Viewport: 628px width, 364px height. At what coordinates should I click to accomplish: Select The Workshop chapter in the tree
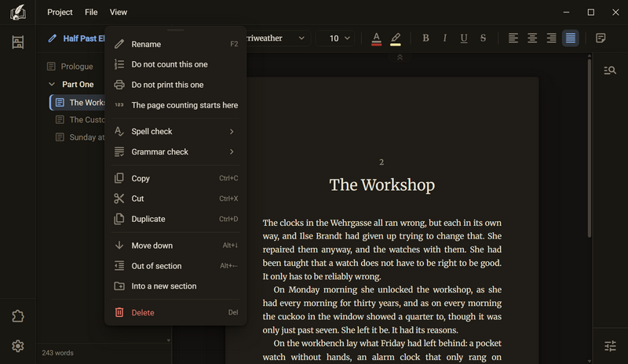(x=77, y=103)
